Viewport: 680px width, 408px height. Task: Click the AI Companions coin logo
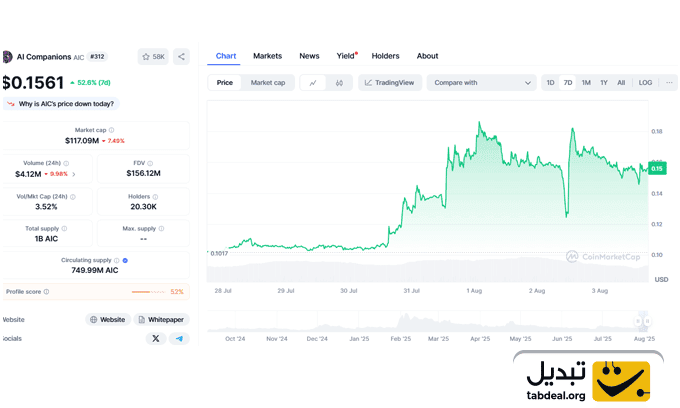pos(7,57)
